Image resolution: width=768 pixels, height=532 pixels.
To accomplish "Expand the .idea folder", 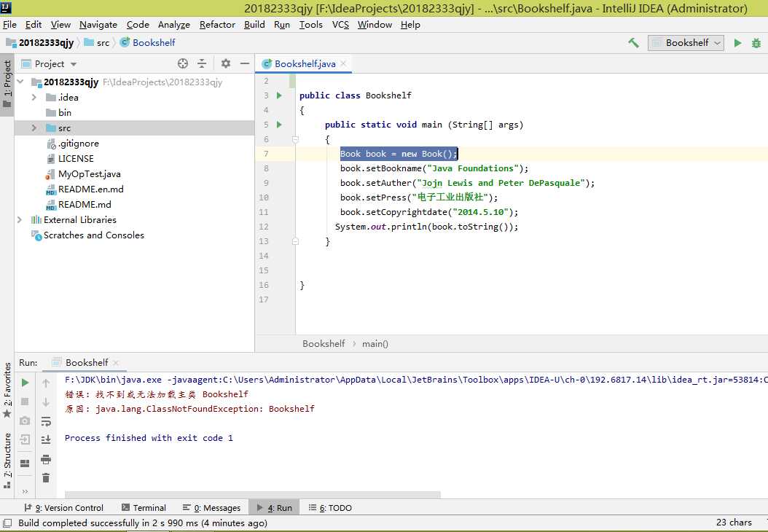I will tap(34, 98).
